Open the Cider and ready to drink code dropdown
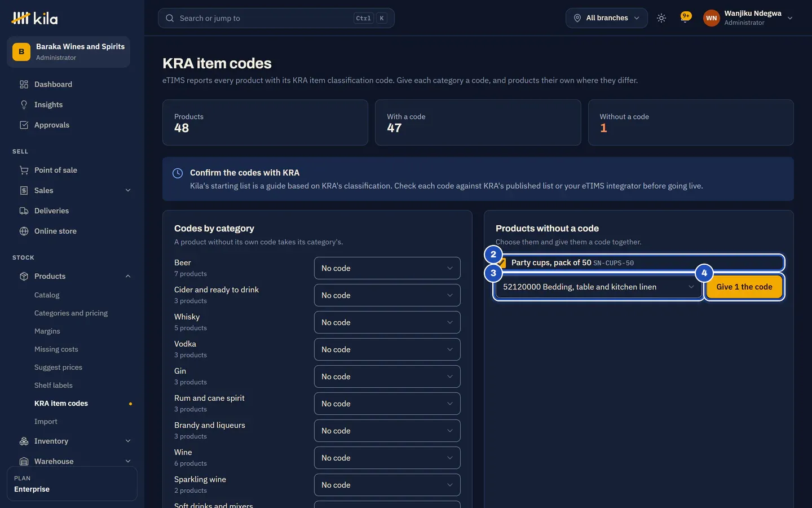This screenshot has width=812, height=508. [x=387, y=295]
